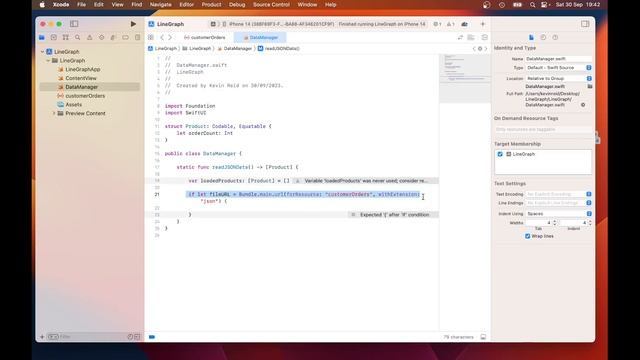Viewport: 640px width, 360px height.
Task: Open the debug navigator
Action: tap(113, 38)
